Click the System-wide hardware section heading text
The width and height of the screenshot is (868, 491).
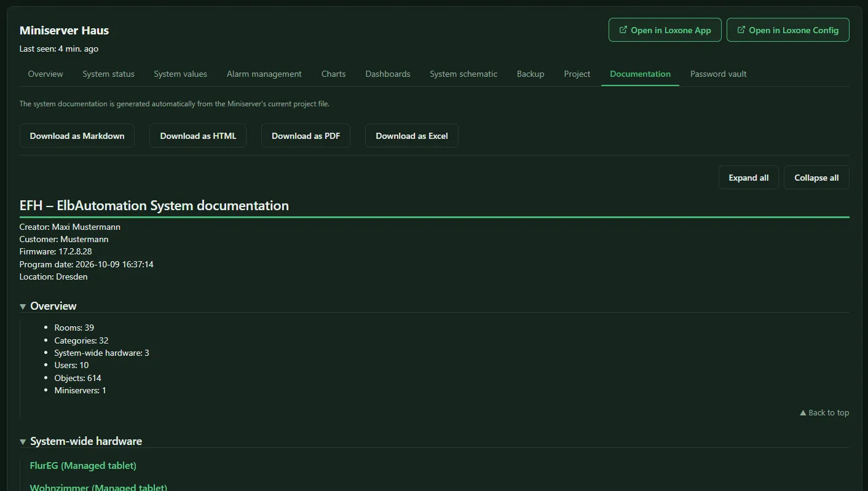86,441
